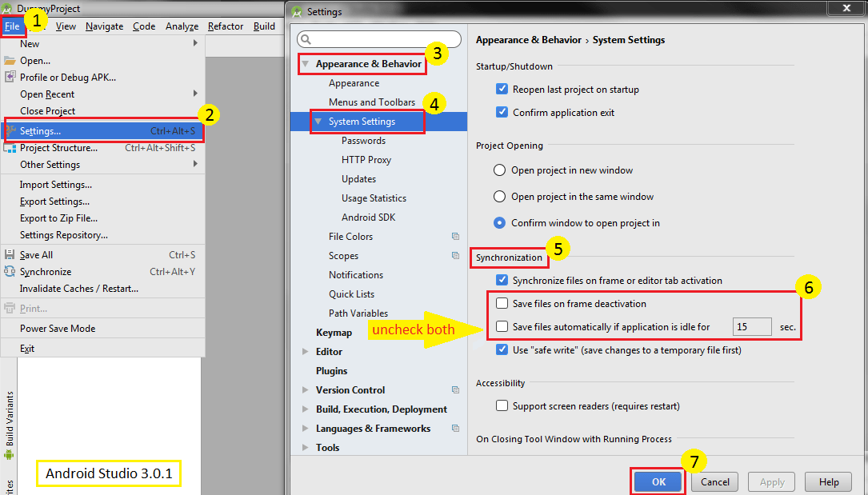Open the Navigate menu
Viewport: 868px width, 495px height.
(x=104, y=26)
